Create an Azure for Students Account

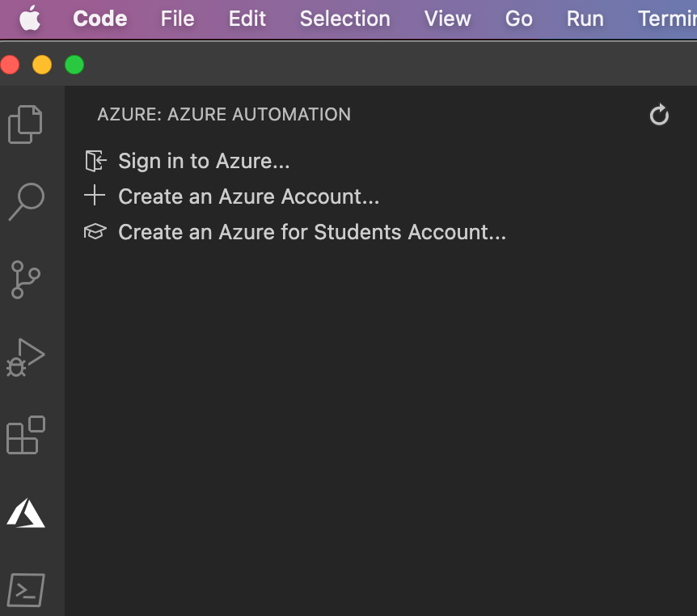(x=311, y=232)
